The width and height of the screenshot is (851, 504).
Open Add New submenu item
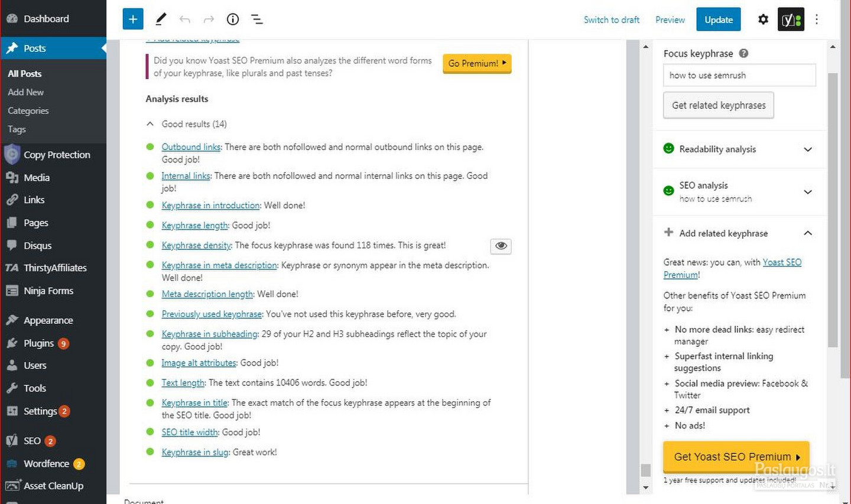[25, 92]
